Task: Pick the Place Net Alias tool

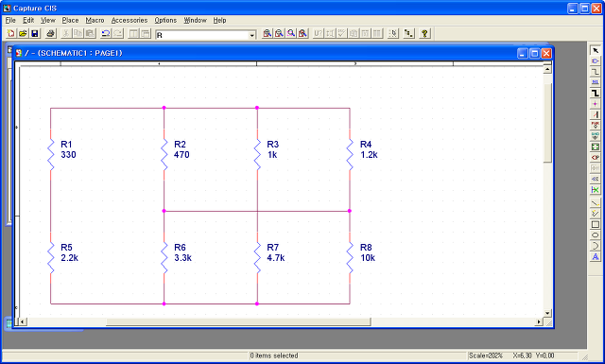Action: coord(596,82)
